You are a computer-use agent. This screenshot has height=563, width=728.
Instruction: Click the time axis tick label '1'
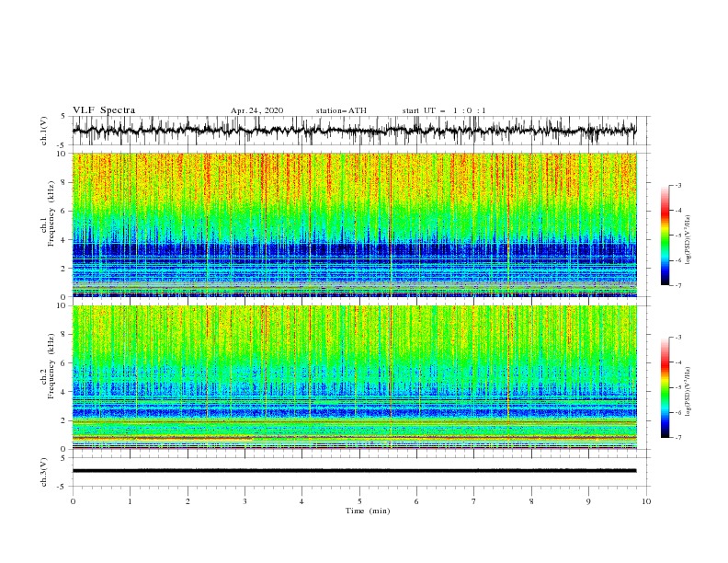pos(130,501)
